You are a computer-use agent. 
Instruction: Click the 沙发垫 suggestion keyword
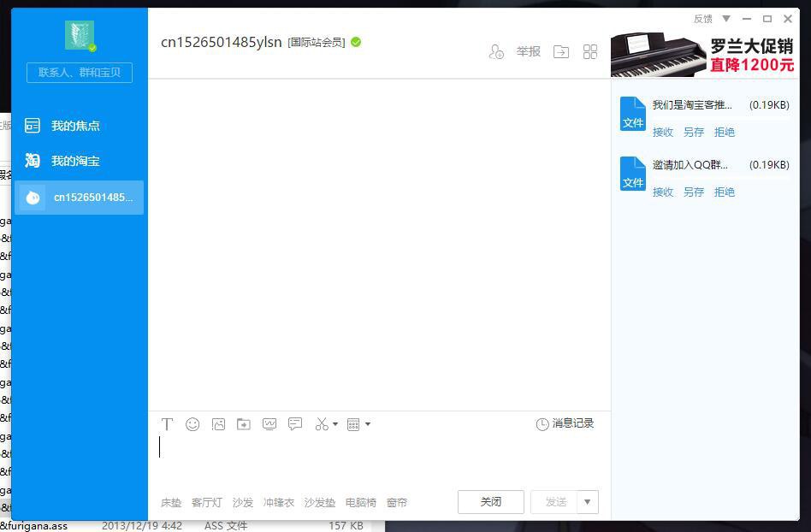[x=320, y=503]
